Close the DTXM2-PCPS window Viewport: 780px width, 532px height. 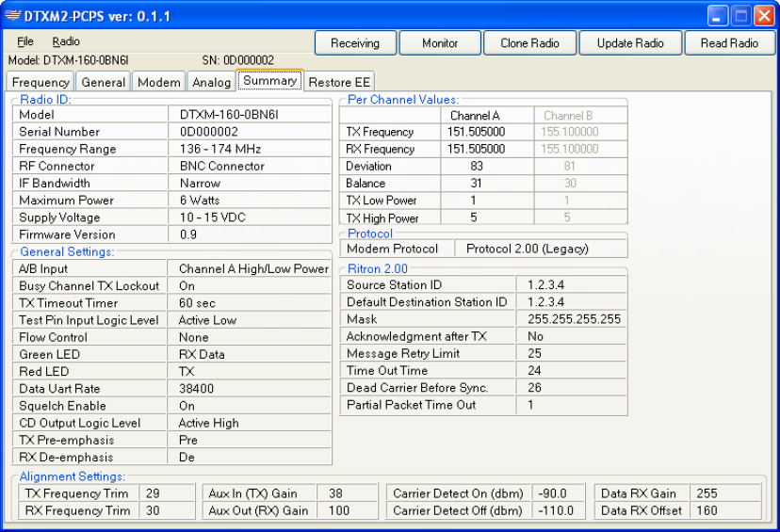[x=764, y=16]
